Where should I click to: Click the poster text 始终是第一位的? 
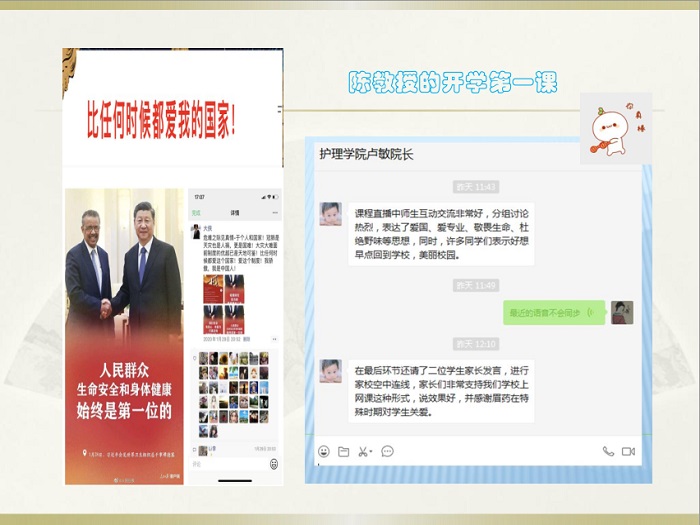pos(124,411)
